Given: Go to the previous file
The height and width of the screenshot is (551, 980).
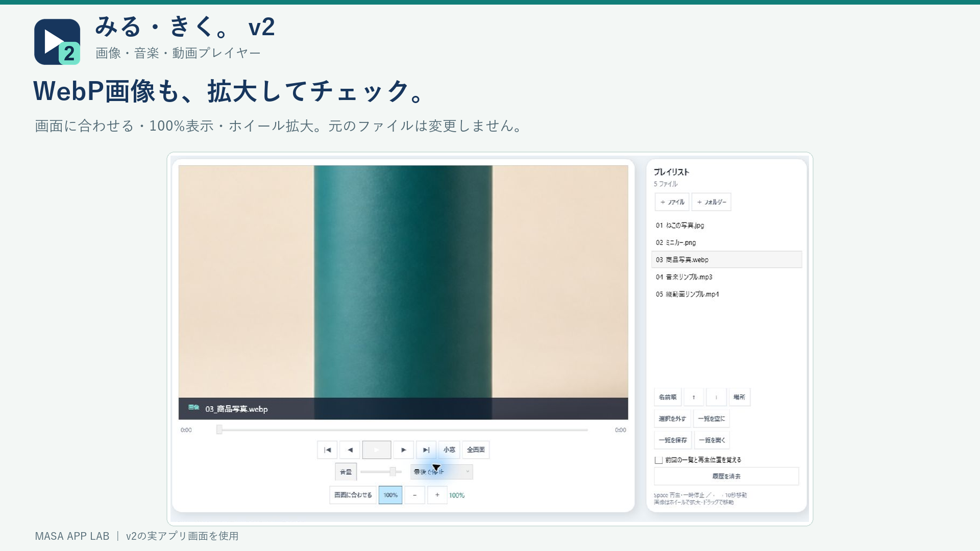Looking at the screenshot, I should pyautogui.click(x=350, y=449).
